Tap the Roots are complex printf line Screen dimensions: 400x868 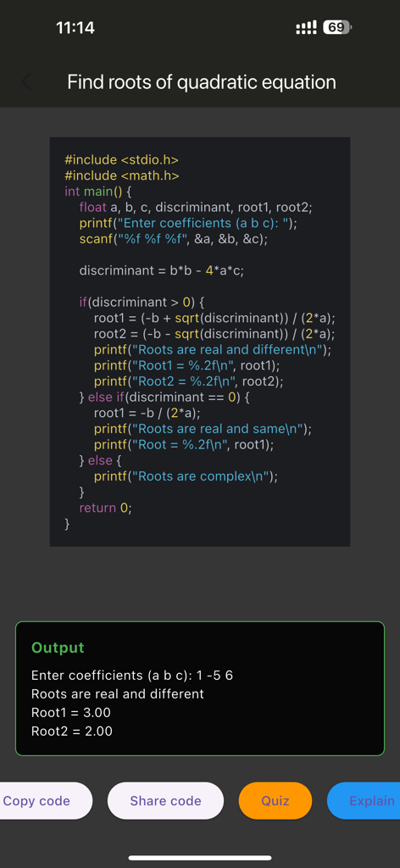pos(186,476)
